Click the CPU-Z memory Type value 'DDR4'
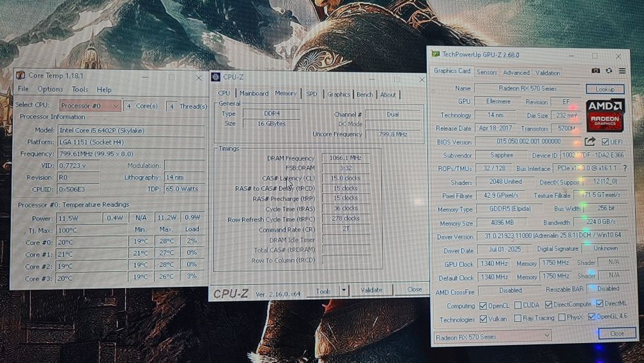 (272, 113)
